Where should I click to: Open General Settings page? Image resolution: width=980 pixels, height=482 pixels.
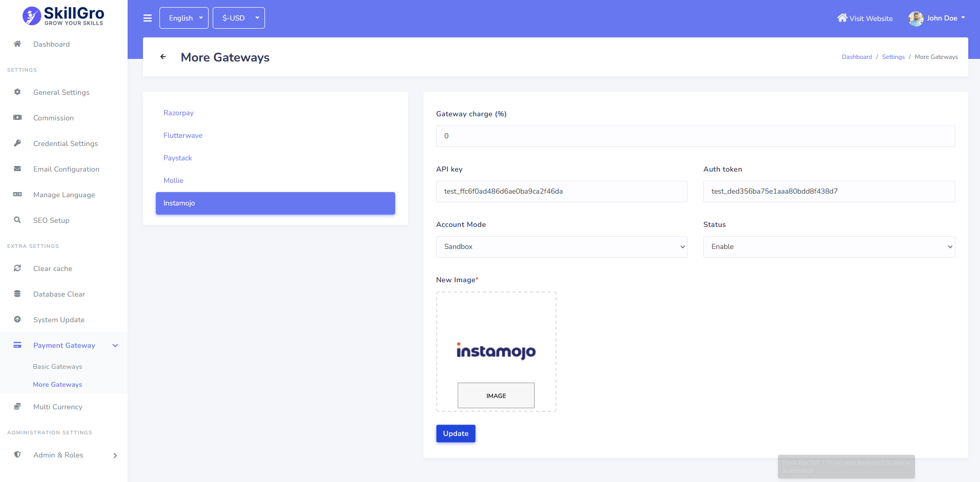(x=62, y=92)
